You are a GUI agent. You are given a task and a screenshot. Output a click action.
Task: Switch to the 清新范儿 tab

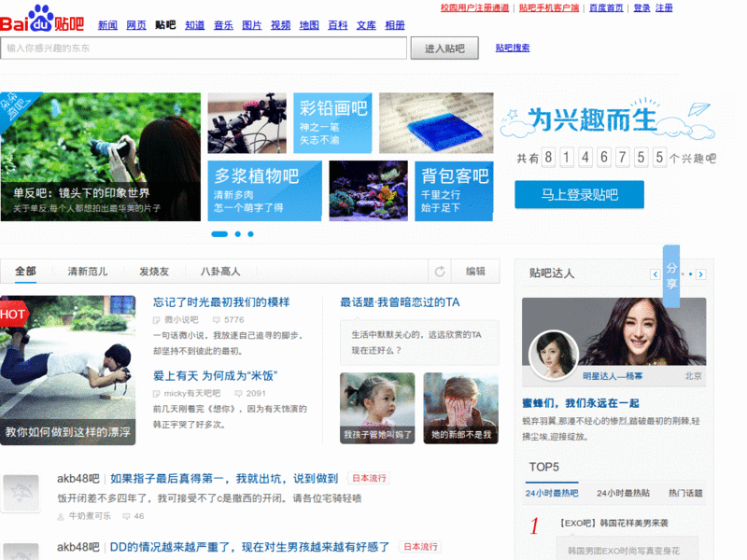(88, 272)
